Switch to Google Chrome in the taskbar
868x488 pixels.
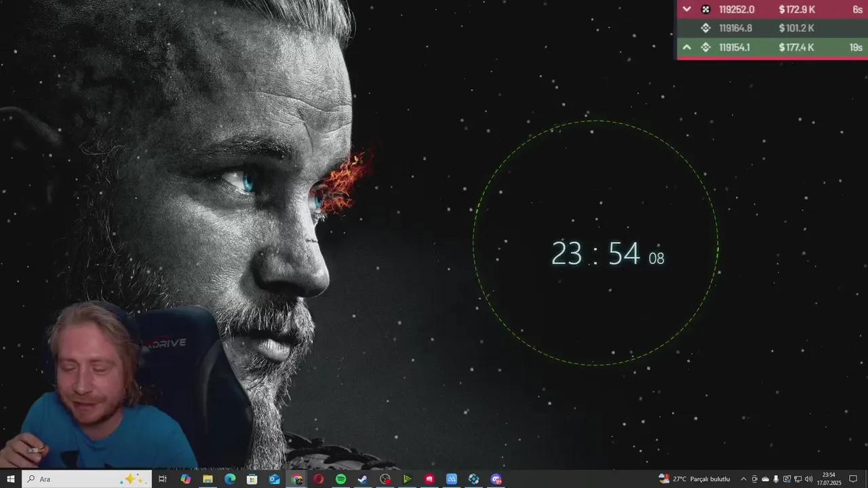pyautogui.click(x=296, y=479)
